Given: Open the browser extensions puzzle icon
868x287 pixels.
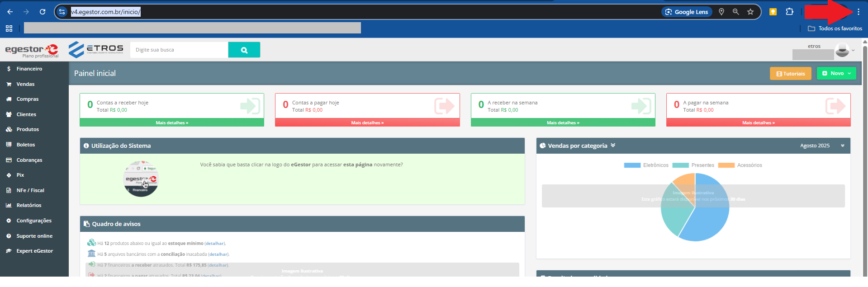Looking at the screenshot, I should [x=790, y=12].
